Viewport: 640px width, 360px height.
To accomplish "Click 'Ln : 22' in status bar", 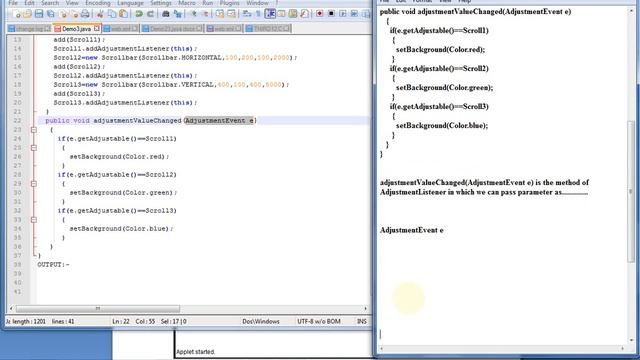I will pyautogui.click(x=121, y=322).
